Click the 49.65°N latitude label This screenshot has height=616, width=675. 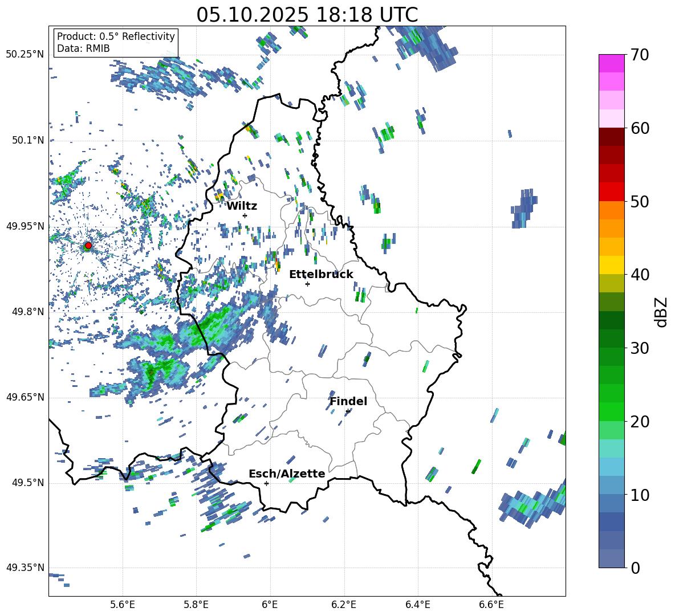(25, 397)
